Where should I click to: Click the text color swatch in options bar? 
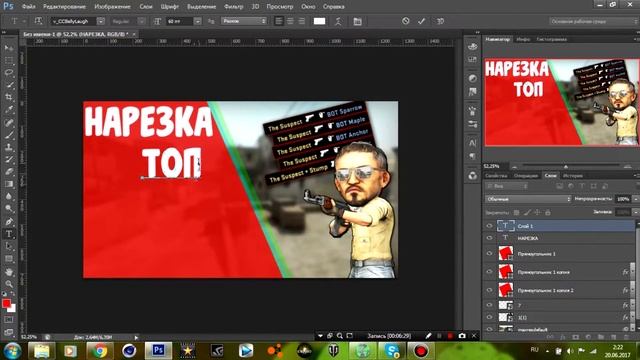click(319, 21)
